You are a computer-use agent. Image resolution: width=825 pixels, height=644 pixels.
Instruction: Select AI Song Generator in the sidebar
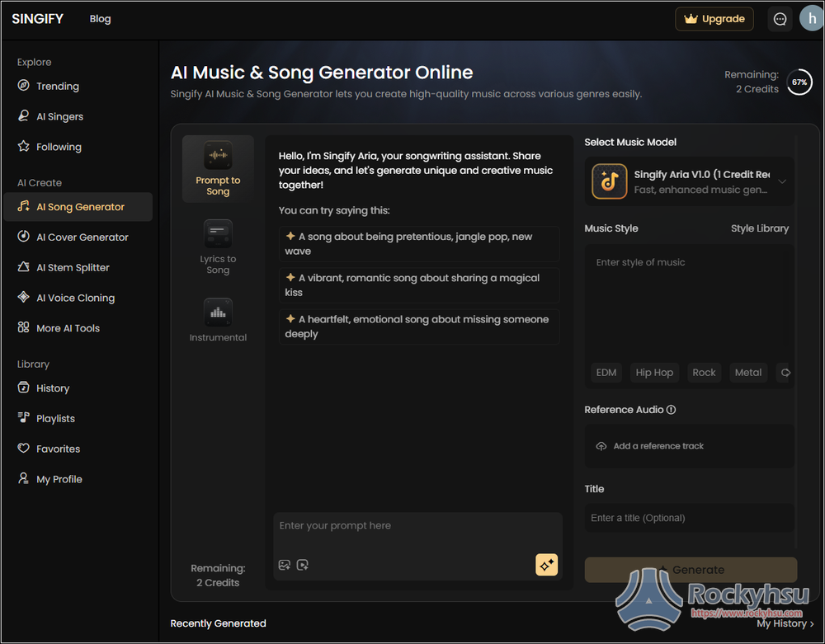78,207
